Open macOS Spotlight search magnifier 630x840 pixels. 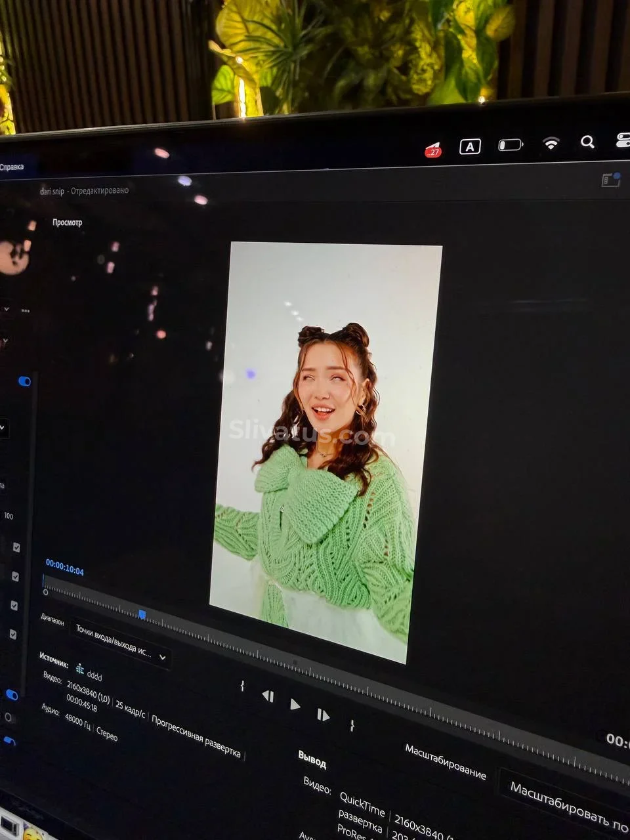pyautogui.click(x=587, y=142)
